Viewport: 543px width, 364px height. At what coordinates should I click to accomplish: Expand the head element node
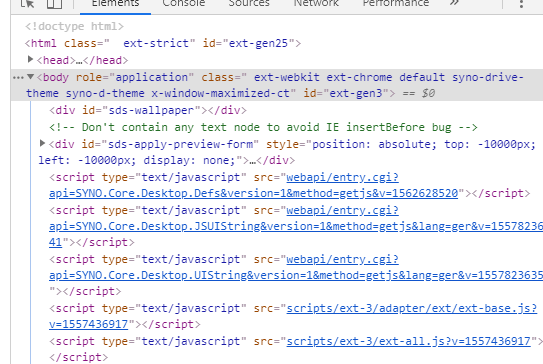[x=30, y=60]
